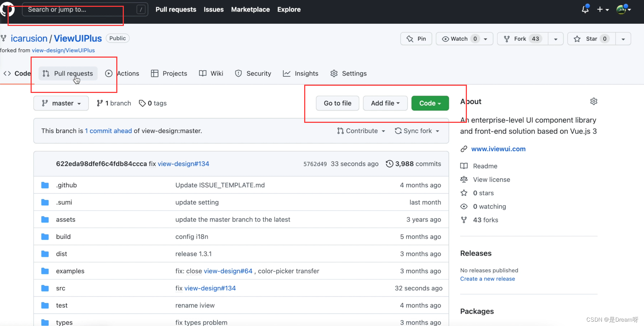Switch to the Projects tab
This screenshot has width=644, height=326.
169,73
